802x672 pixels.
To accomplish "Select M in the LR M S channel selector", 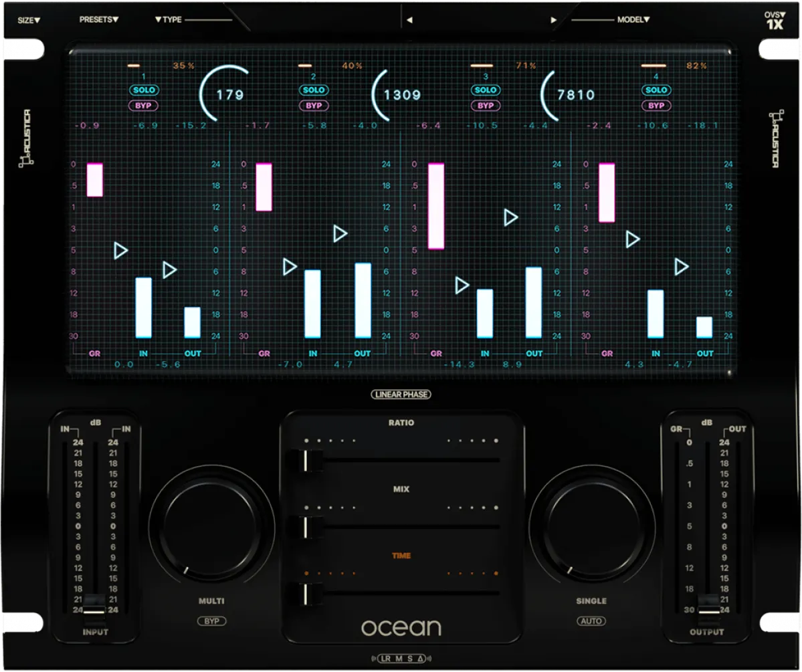I will point(399,659).
